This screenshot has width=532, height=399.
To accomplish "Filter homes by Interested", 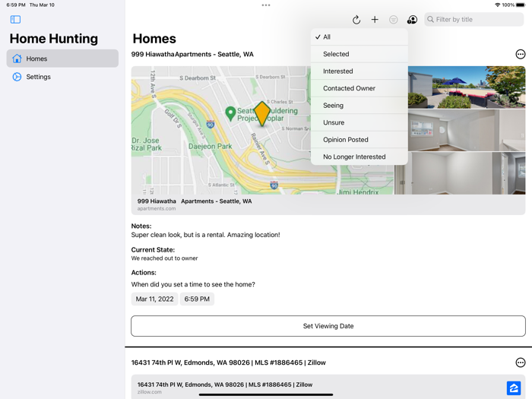I will pos(359,71).
